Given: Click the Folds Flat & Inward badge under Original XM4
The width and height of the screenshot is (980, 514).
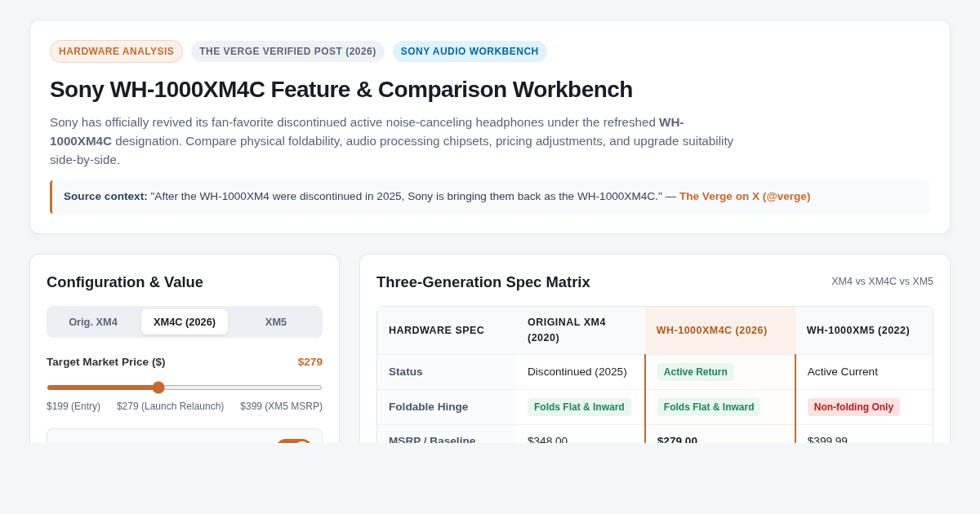Looking at the screenshot, I should coord(579,407).
